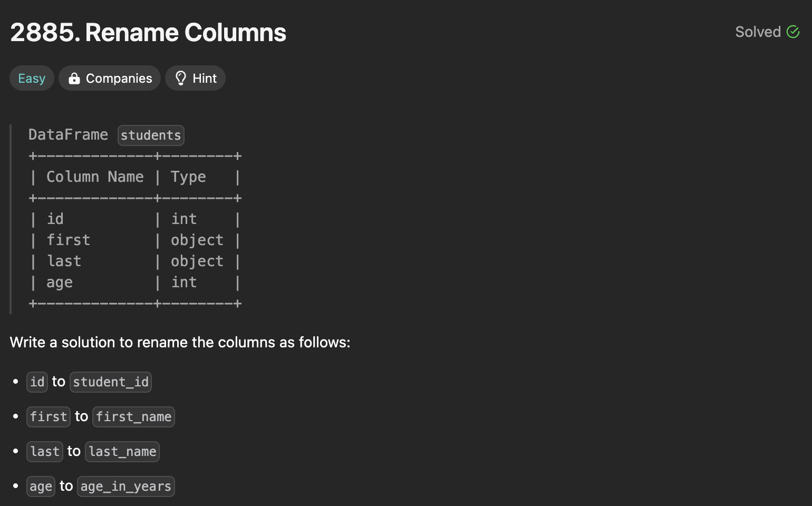812x506 pixels.
Task: Click the 'first_name' code tag
Action: pos(133,417)
